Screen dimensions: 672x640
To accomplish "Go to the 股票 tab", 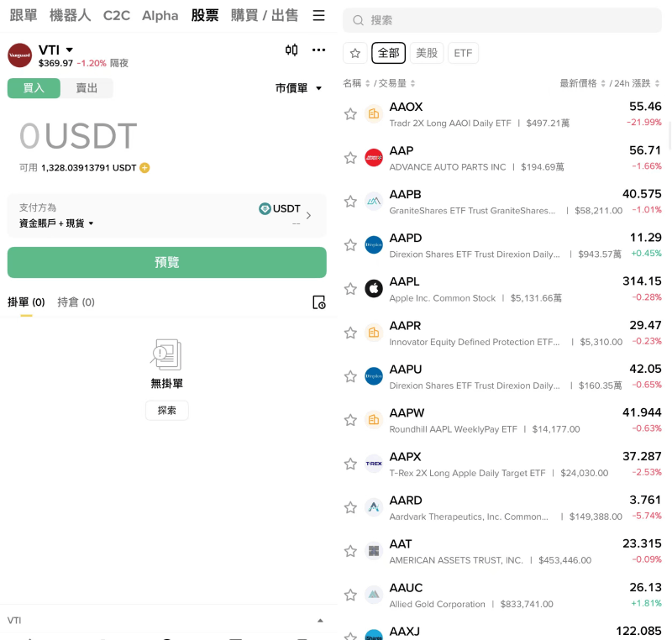I will (x=204, y=16).
